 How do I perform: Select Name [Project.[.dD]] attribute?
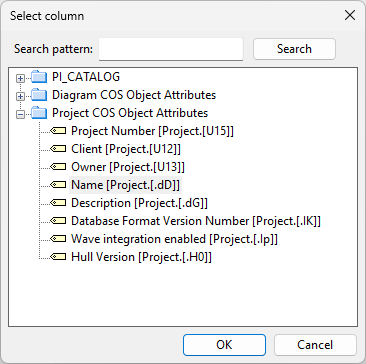tap(125, 185)
